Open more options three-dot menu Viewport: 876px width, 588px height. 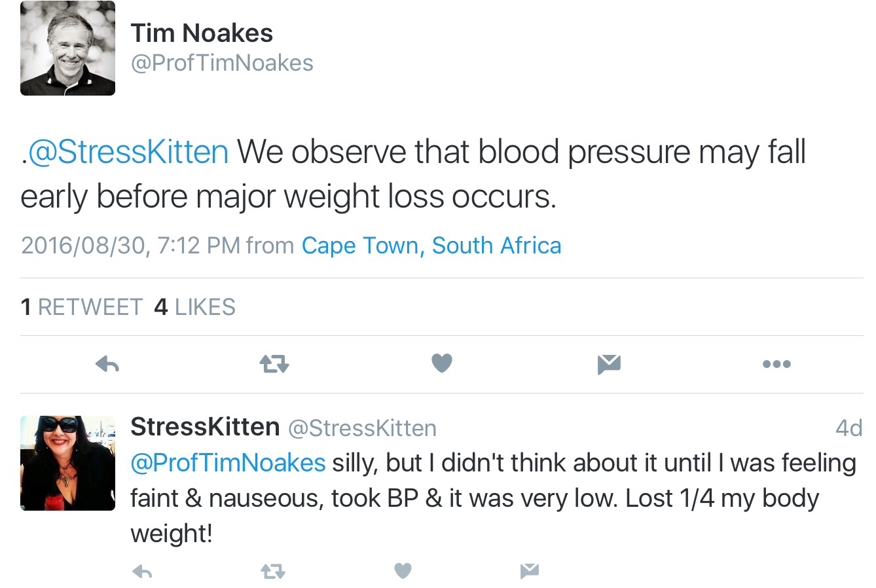776,364
